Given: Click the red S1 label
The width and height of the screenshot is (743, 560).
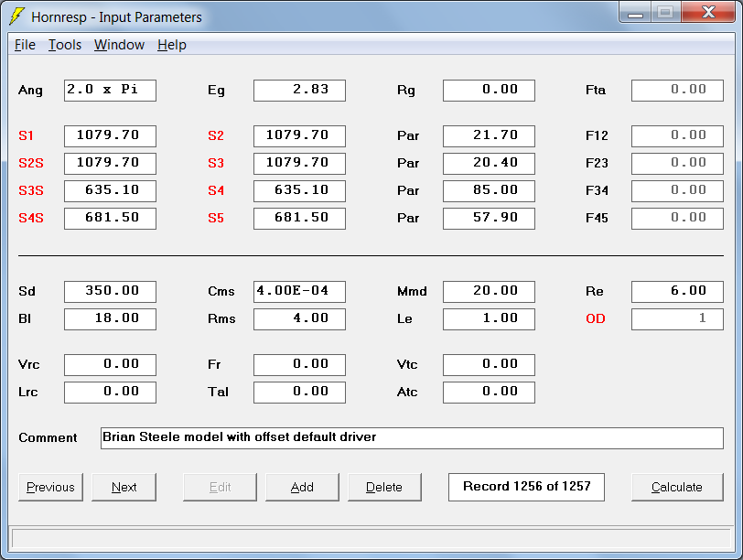Looking at the screenshot, I should click(x=26, y=136).
